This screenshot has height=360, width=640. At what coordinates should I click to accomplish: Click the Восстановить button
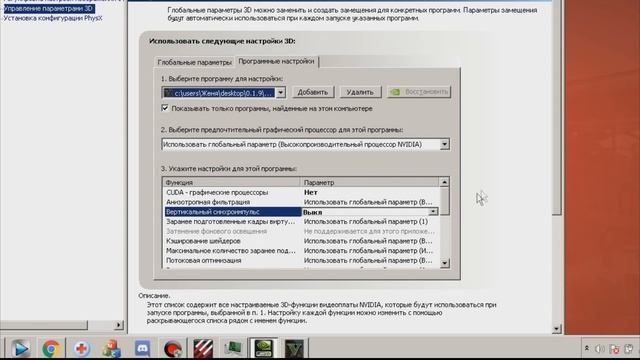pos(419,92)
